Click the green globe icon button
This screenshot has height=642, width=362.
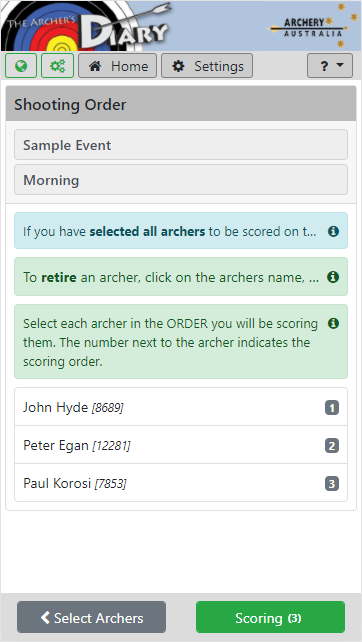point(21,66)
